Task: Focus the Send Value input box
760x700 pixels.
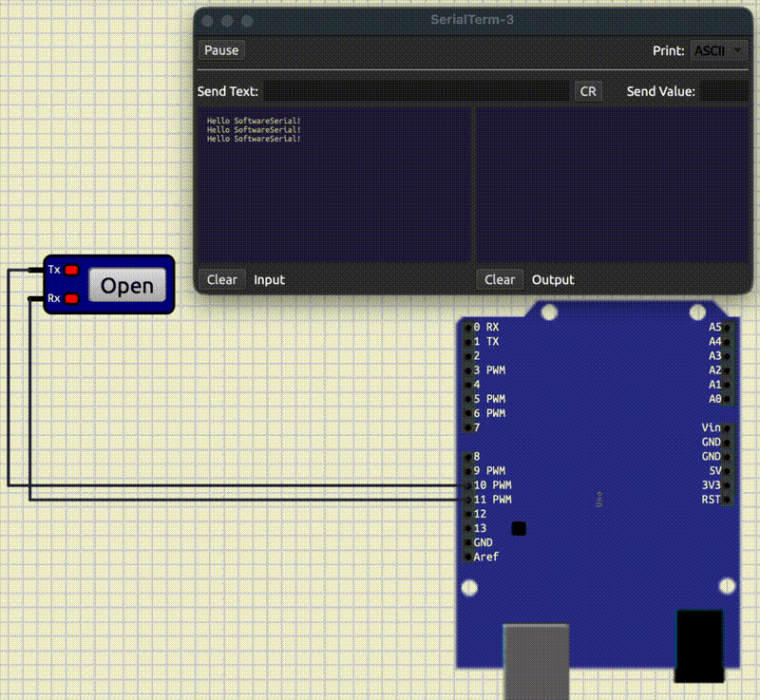Action: [x=725, y=91]
